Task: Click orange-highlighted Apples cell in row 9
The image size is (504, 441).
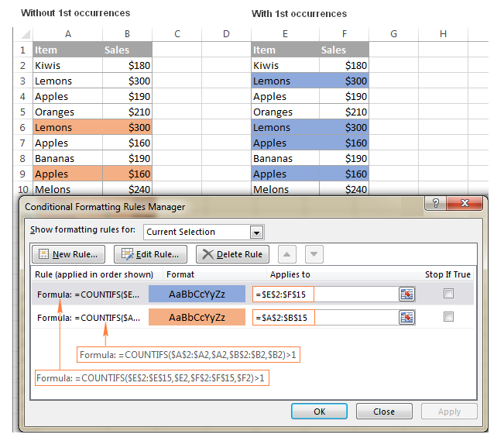Action: point(68,174)
